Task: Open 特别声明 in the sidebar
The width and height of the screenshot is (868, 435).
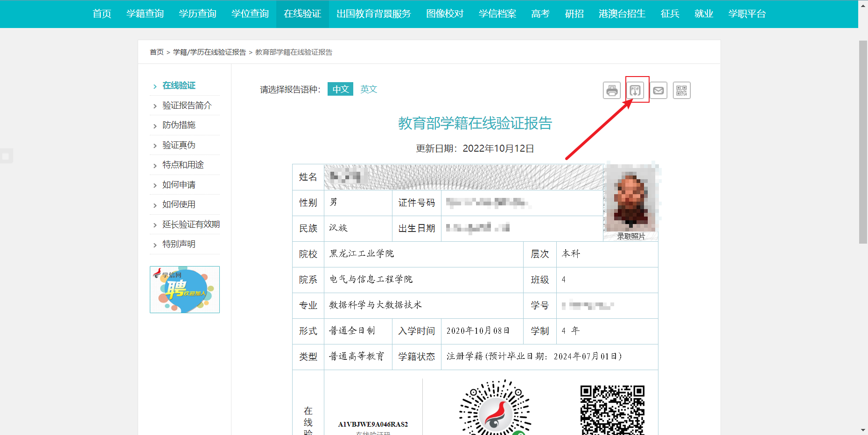Action: (x=179, y=244)
